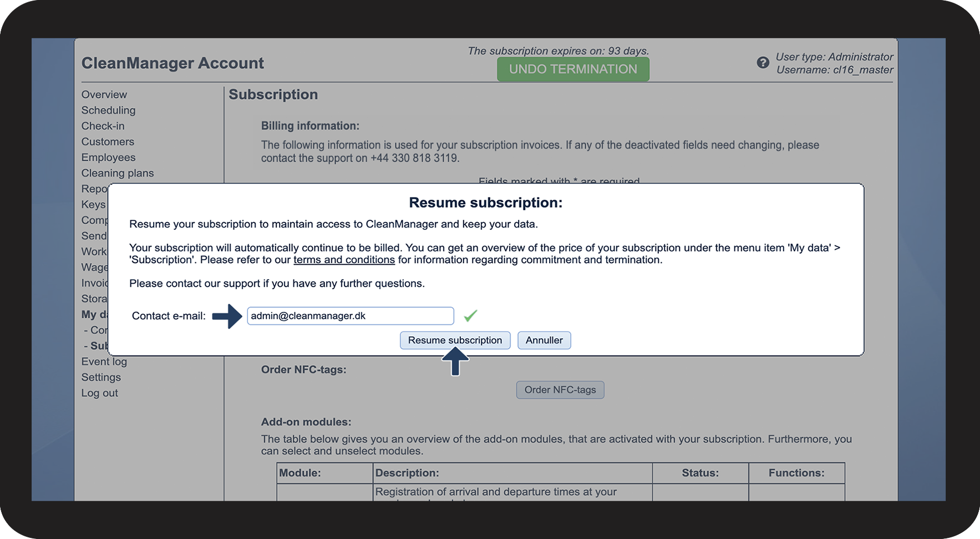Click the 'Username: cl16_master' text
Image resolution: width=980 pixels, height=539 pixels.
pos(835,70)
